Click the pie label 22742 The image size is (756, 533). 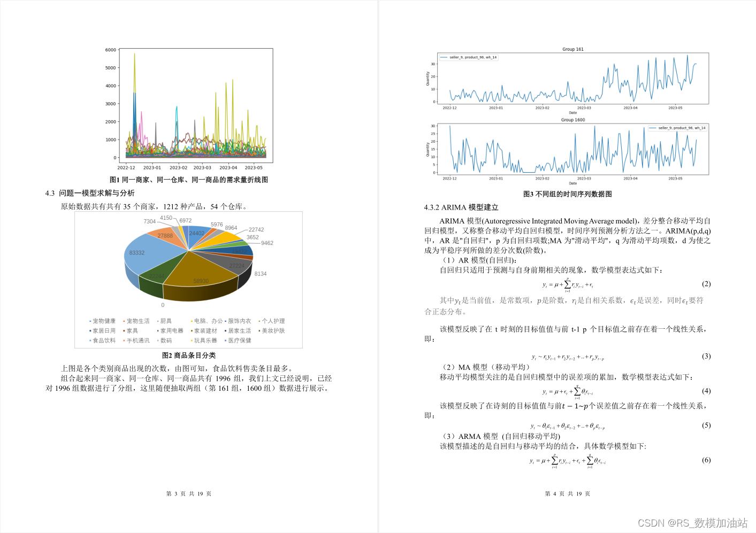pyautogui.click(x=256, y=230)
